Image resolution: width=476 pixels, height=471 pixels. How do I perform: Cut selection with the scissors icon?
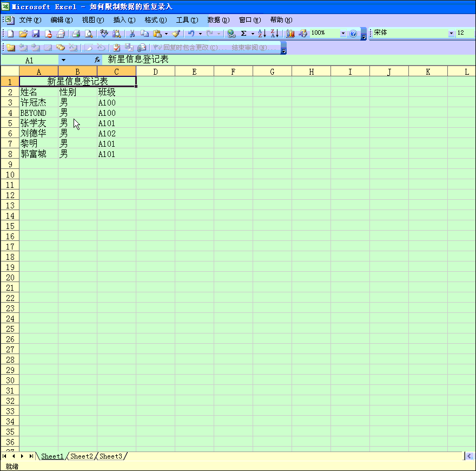pos(131,34)
